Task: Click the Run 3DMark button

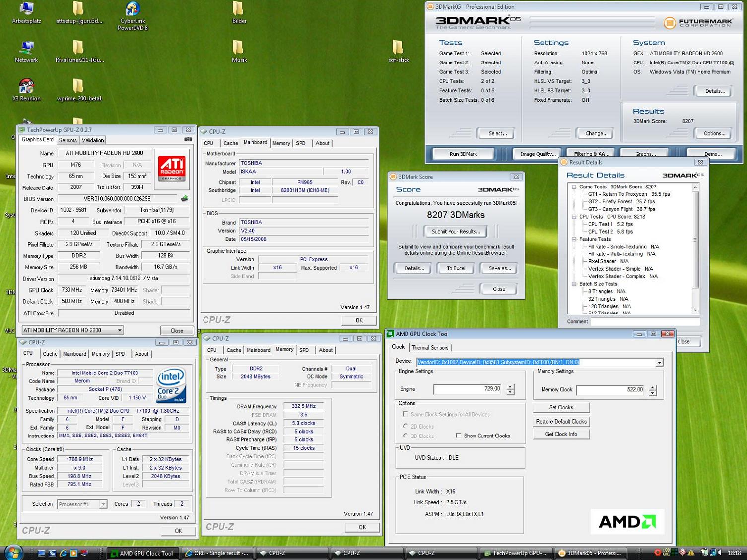Action: tap(463, 154)
